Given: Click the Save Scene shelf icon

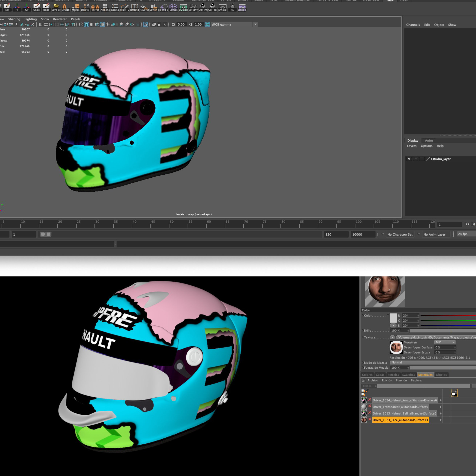Looking at the screenshot, I should coord(56,7).
